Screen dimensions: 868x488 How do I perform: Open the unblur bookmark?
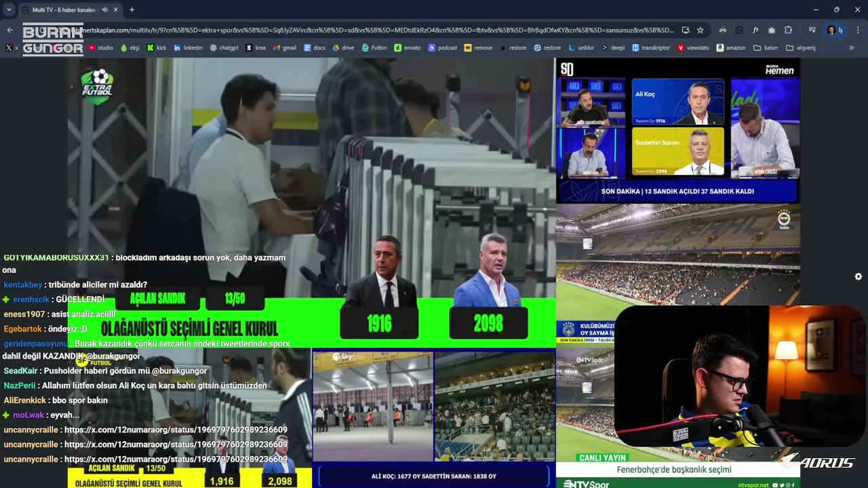(x=581, y=48)
